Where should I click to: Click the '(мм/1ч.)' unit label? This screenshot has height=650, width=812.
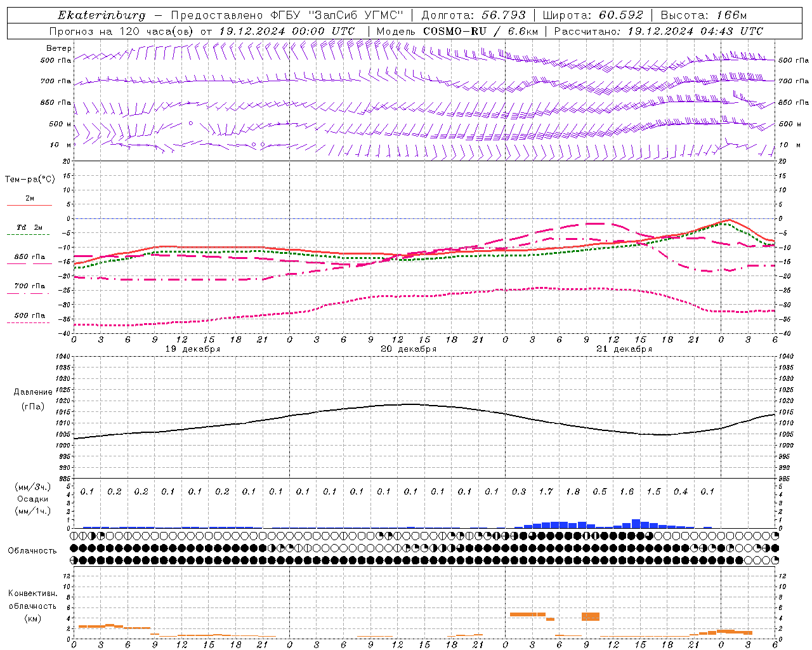(x=33, y=511)
